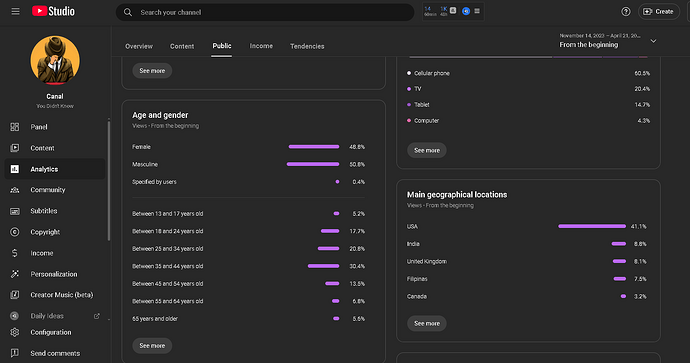Viewport: 690px width, 363px height.
Task: Expand the date range dropdown chevron
Action: tap(653, 41)
